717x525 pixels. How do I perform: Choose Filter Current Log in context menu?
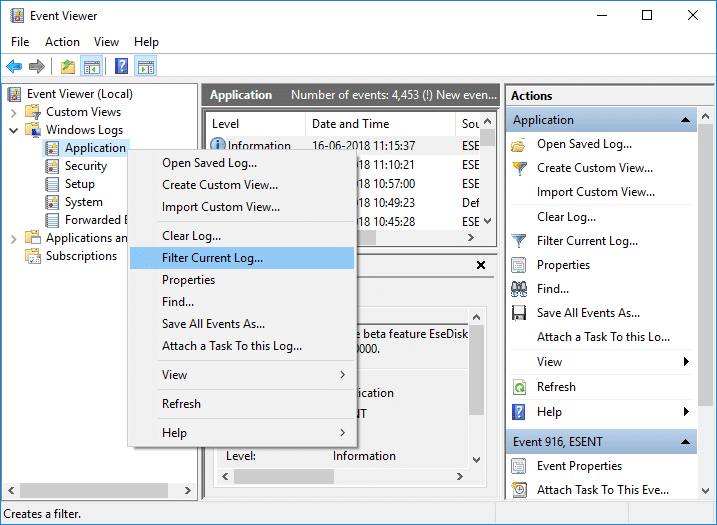tap(242, 258)
